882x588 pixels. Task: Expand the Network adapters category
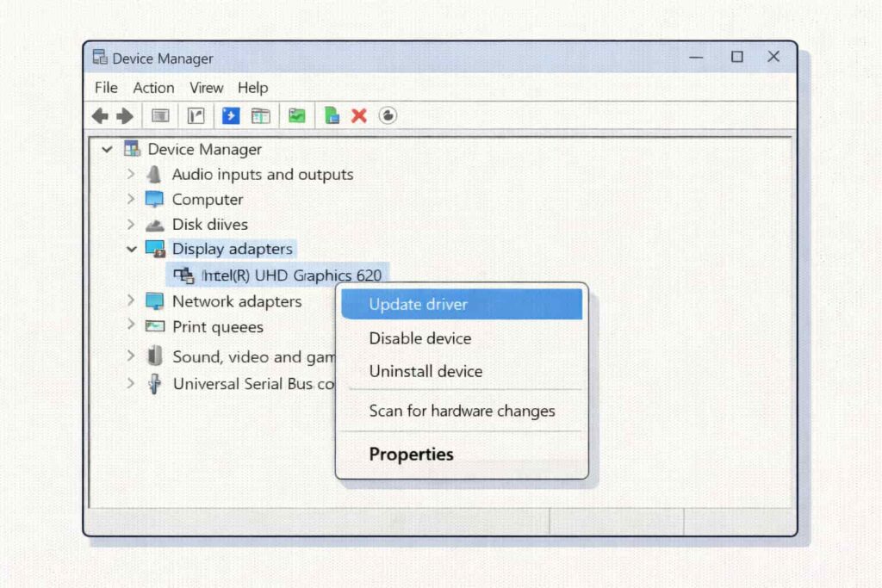click(131, 300)
